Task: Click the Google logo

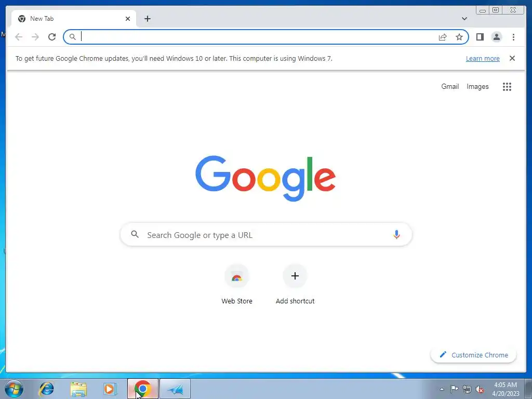Action: (x=265, y=179)
